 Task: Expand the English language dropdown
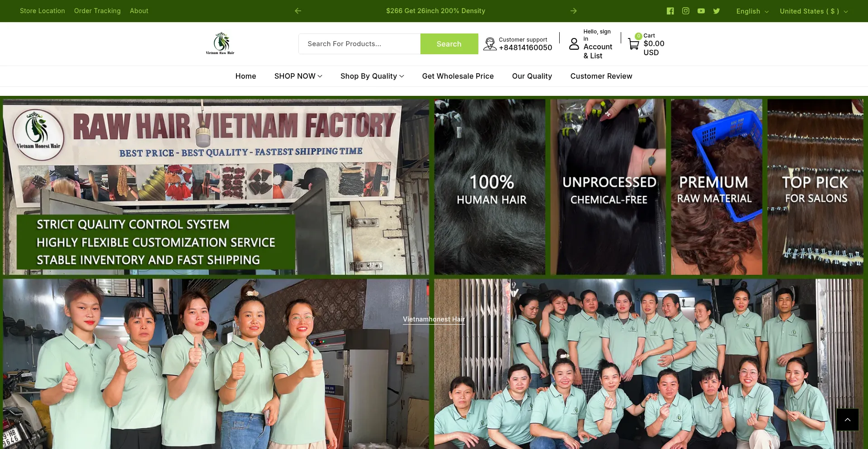tap(752, 11)
